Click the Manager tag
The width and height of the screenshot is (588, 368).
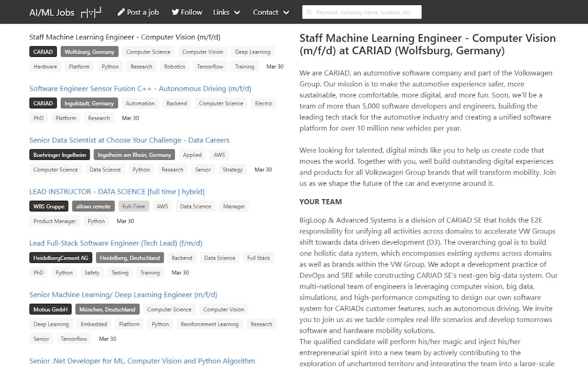pyautogui.click(x=234, y=207)
